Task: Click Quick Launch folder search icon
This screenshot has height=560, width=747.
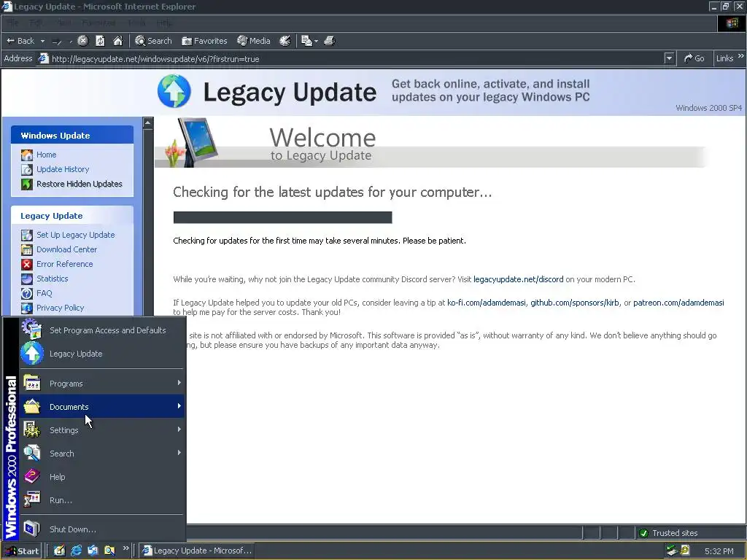Action: tap(109, 551)
